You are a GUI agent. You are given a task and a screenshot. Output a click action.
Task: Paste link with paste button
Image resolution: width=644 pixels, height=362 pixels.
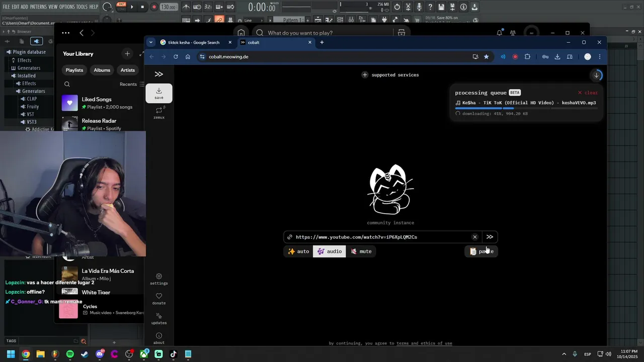[481, 251]
